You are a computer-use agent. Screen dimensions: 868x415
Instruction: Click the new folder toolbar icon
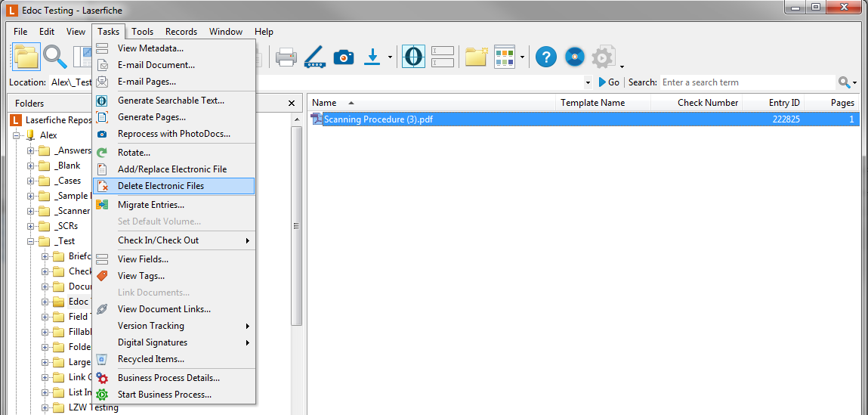point(476,57)
